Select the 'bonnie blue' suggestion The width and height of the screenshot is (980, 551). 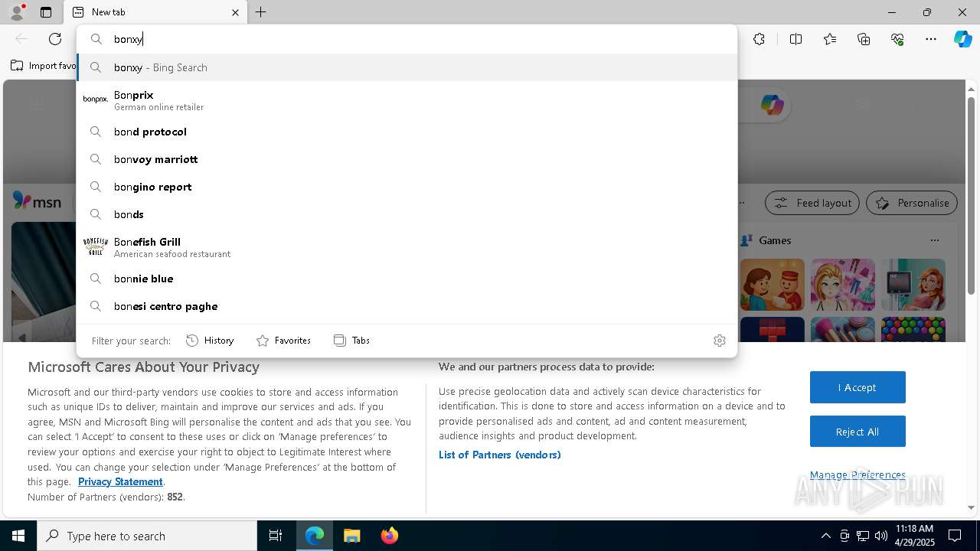[x=407, y=279]
